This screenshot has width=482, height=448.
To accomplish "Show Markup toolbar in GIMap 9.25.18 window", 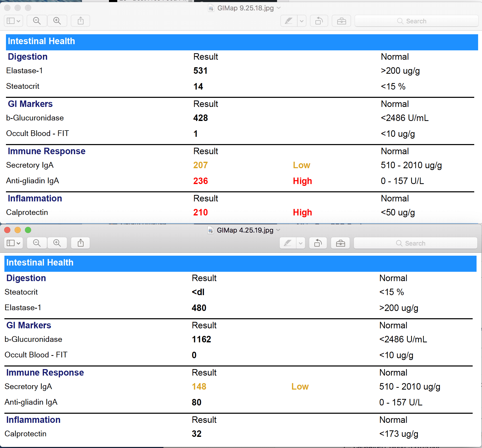I will (341, 21).
